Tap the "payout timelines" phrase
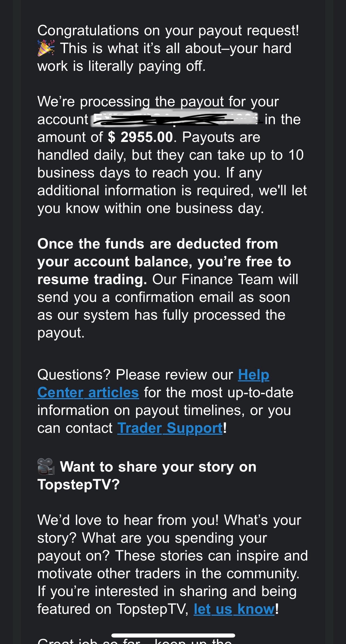Screen dimensions: 346x644 (190, 410)
